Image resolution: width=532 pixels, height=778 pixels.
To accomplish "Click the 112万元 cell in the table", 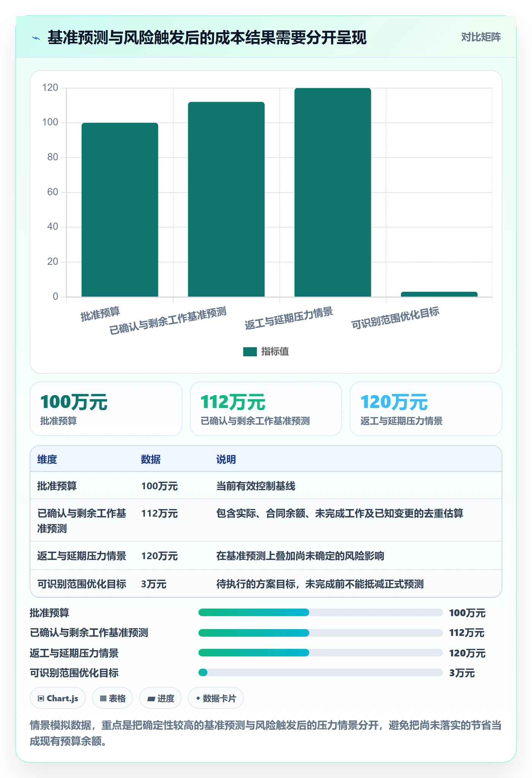I will pyautogui.click(x=160, y=514).
